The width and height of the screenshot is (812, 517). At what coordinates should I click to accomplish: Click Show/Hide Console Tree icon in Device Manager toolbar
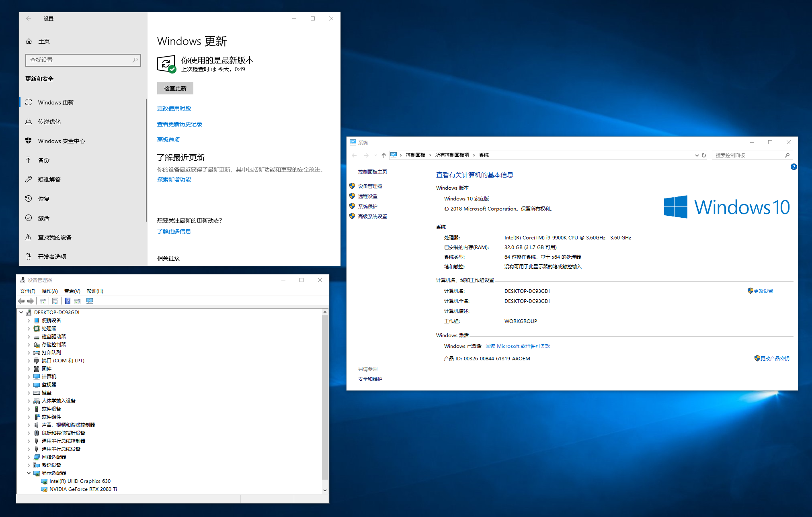click(43, 301)
